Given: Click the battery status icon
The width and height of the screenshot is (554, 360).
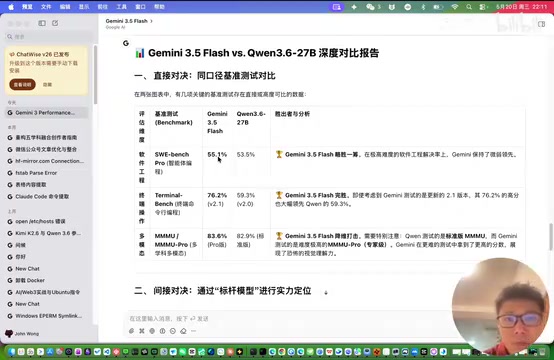Looking at the screenshot, I should (438, 7).
